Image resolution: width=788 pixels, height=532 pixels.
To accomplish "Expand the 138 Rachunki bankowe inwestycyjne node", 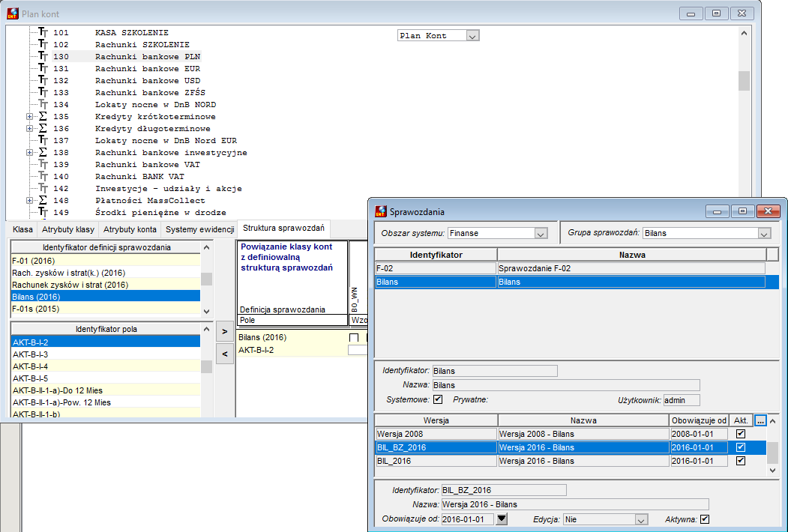I will [x=30, y=153].
